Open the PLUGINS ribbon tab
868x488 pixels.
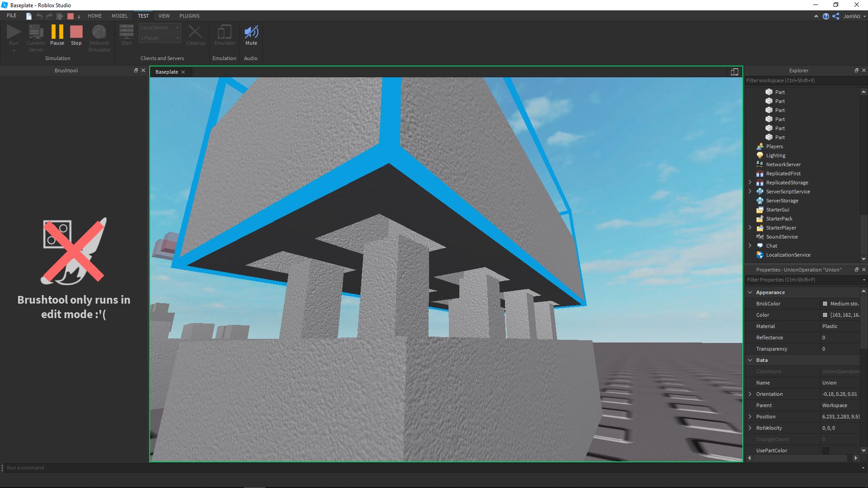[189, 16]
